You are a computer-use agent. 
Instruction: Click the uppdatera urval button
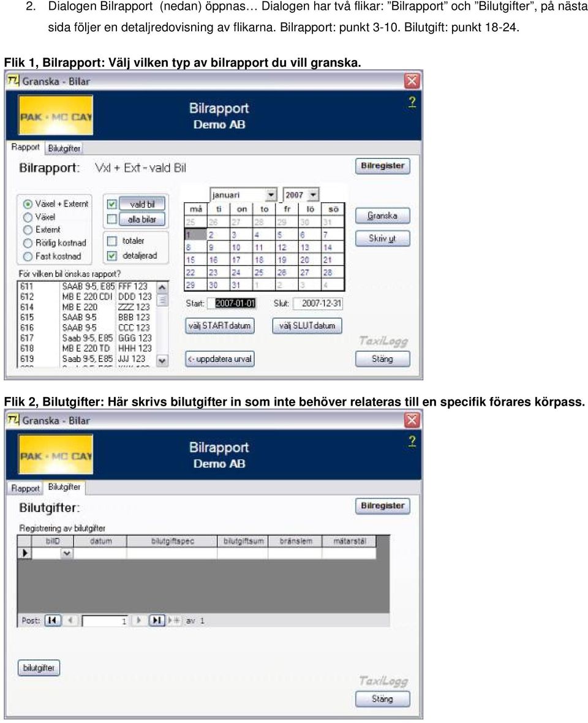220,358
